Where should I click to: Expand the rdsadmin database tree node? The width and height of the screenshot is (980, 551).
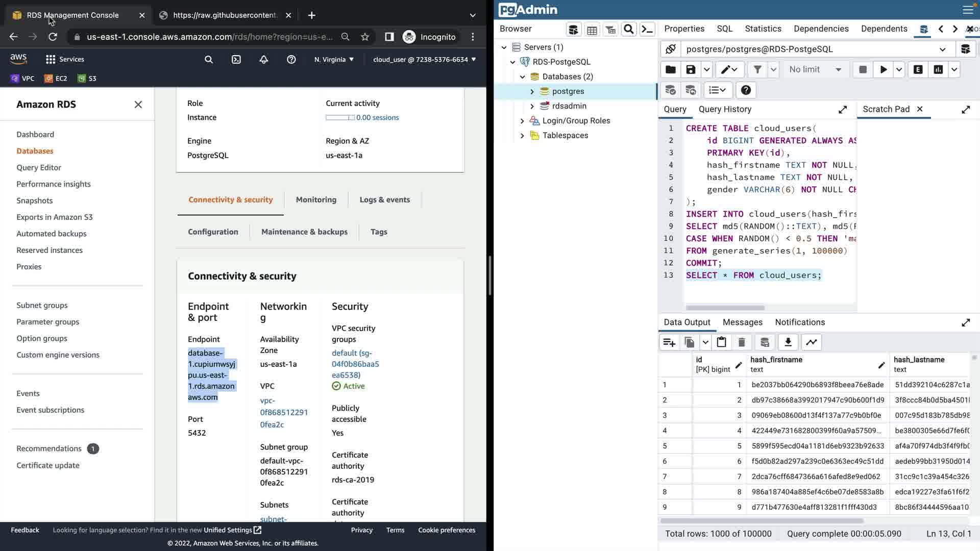532,106
